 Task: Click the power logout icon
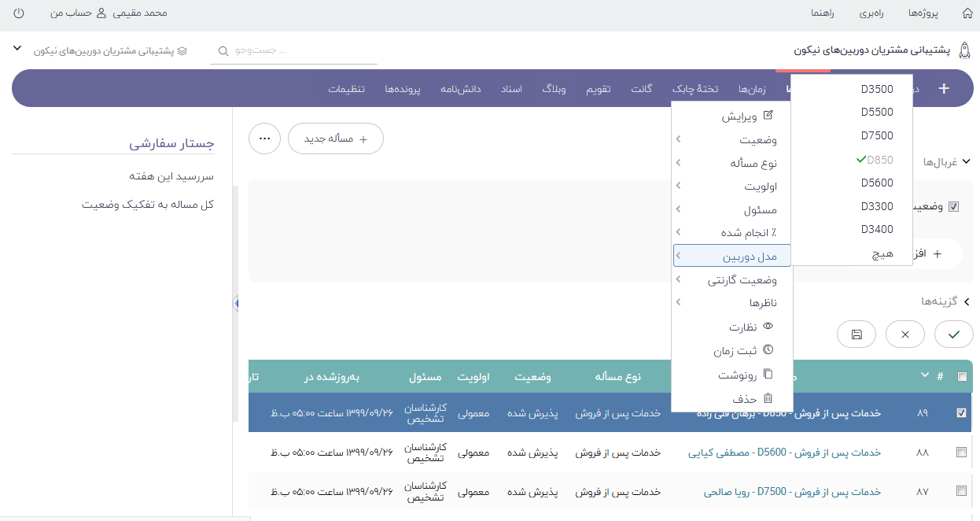click(x=19, y=13)
